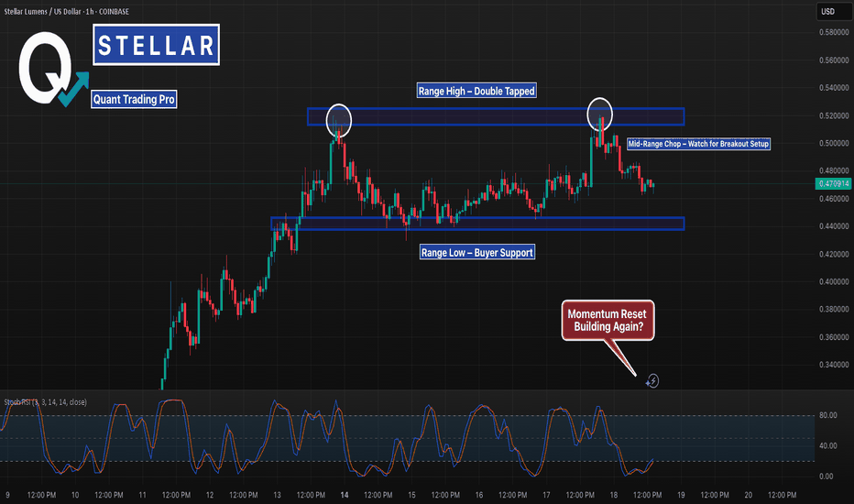
Task: Click price axis value 0.360000
Action: tap(834, 336)
